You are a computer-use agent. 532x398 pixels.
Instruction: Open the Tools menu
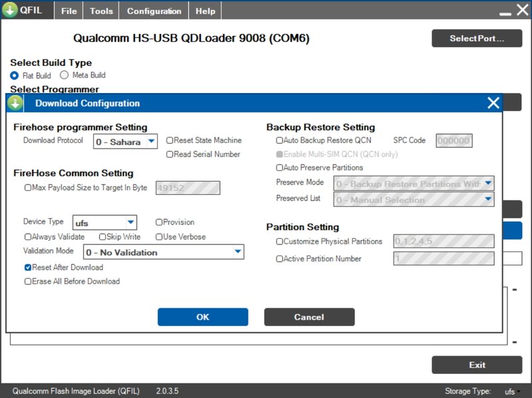[x=101, y=11]
